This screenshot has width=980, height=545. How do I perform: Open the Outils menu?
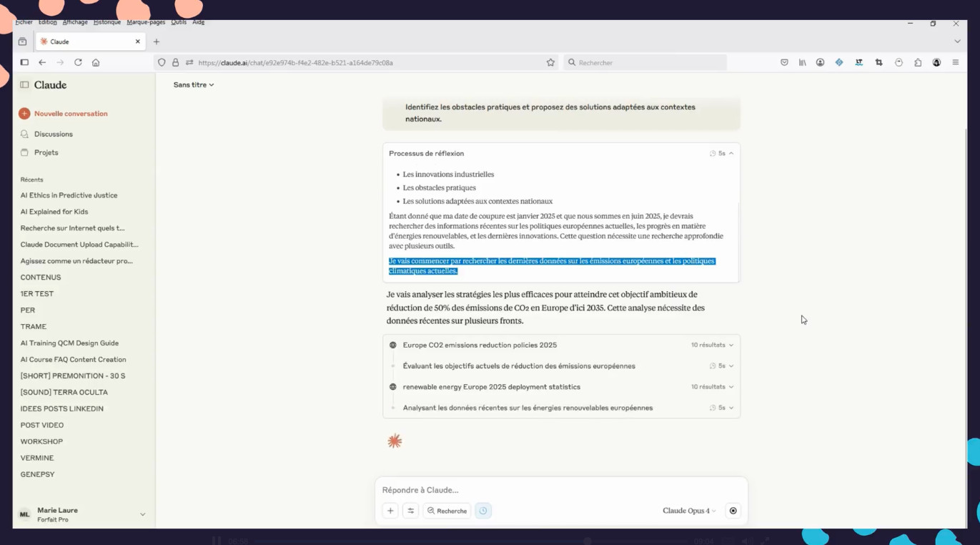[179, 22]
